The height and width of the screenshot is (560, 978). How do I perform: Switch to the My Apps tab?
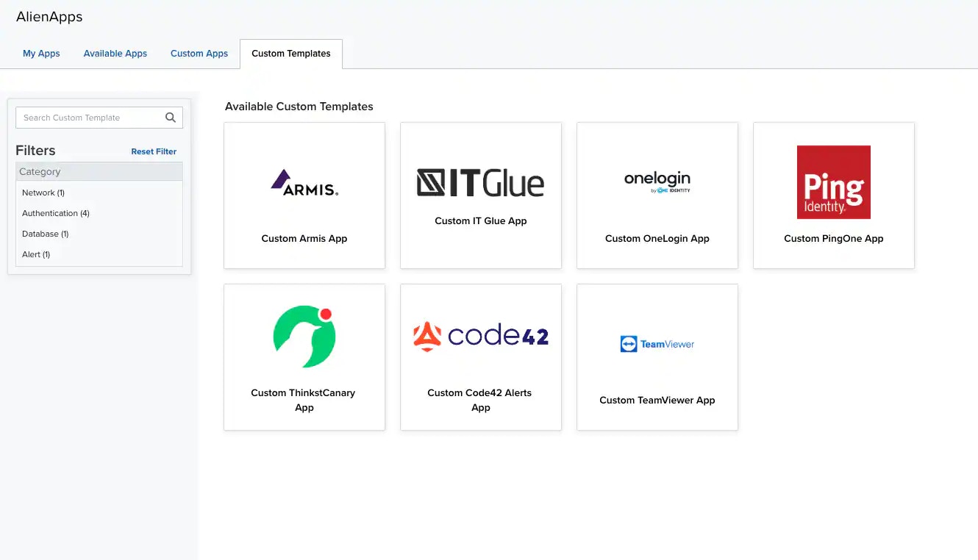pyautogui.click(x=41, y=54)
